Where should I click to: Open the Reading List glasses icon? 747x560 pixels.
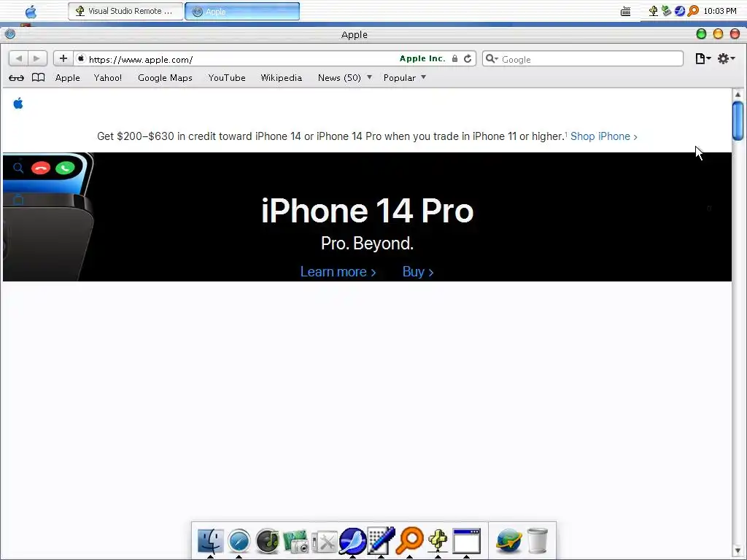[16, 77]
